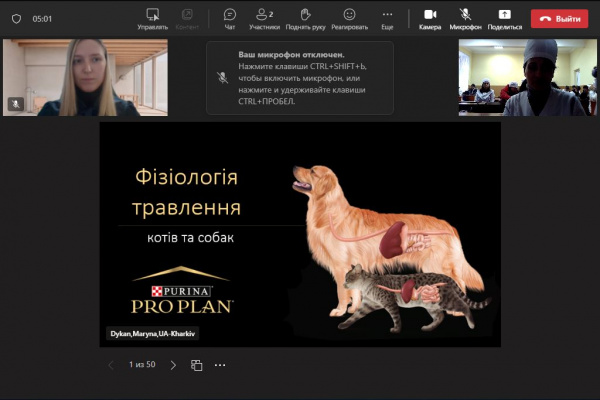Screen dimensions: 600x400
Task: Open the Реагировать reactions menu
Action: pos(349,19)
